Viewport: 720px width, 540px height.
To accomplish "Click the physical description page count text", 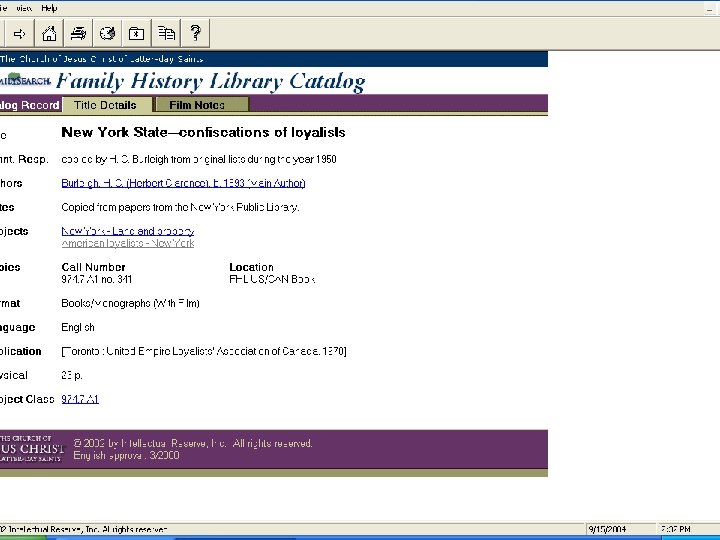I will coord(72,375).
